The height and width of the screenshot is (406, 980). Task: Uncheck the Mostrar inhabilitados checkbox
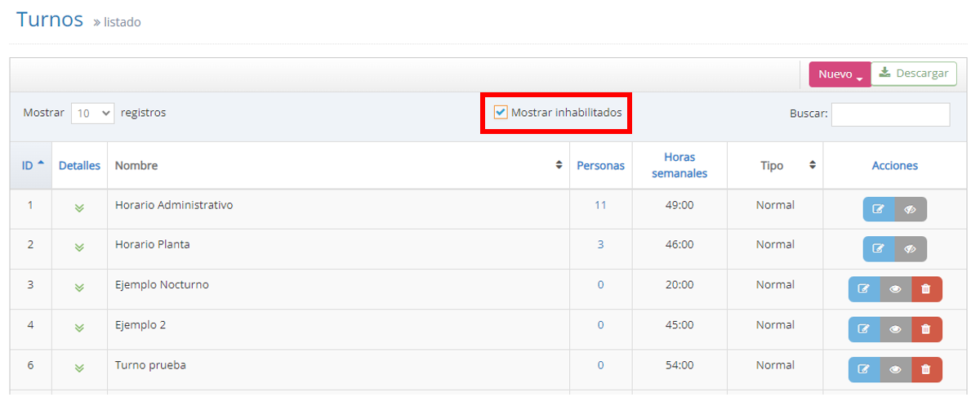tap(501, 113)
